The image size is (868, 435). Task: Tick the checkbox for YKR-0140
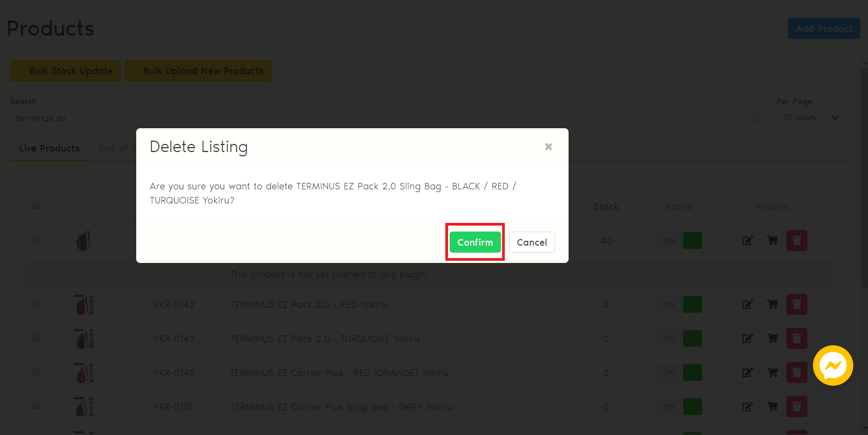pyautogui.click(x=37, y=371)
